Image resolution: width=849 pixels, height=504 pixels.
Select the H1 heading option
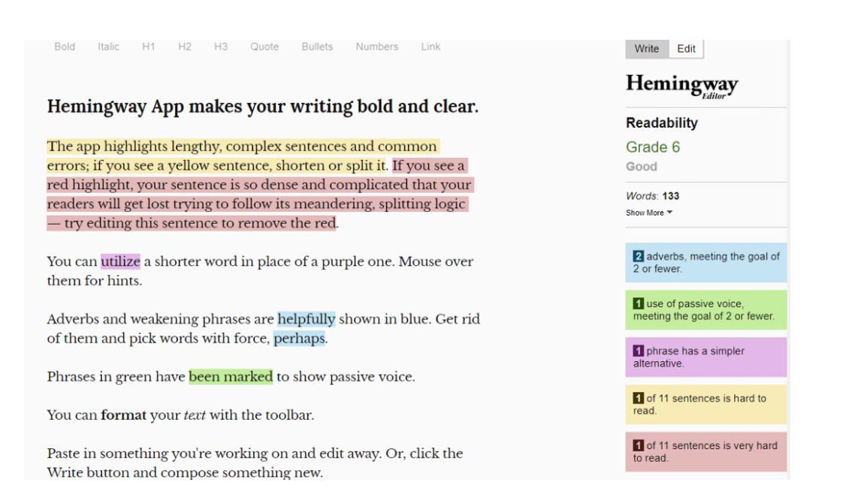148,47
